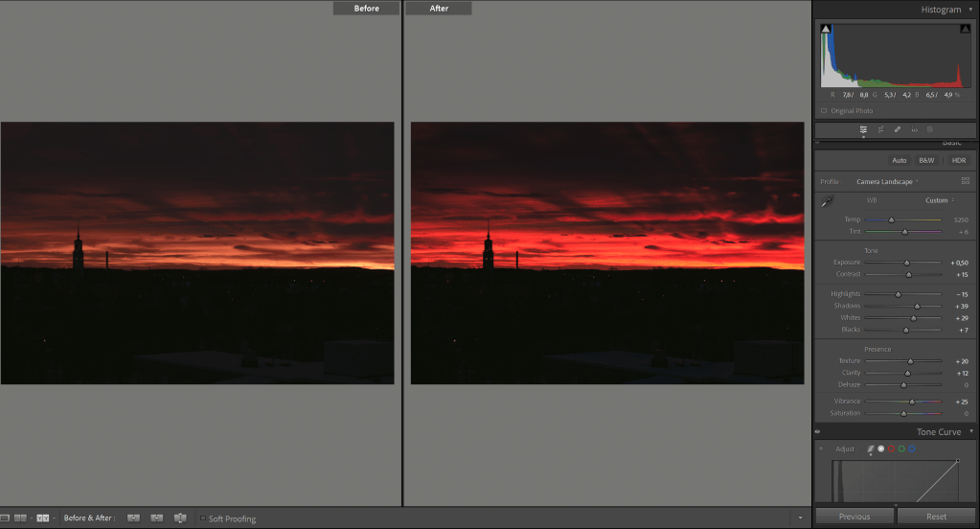The width and height of the screenshot is (980, 529).
Task: Swap before and after settings
Action: click(x=179, y=518)
